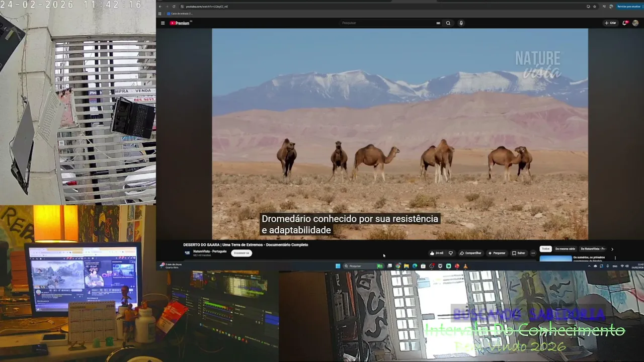
Task: Click the browser address bar URL
Action: click(207, 7)
